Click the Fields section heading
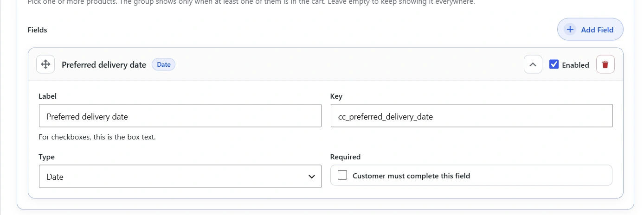 (x=38, y=30)
